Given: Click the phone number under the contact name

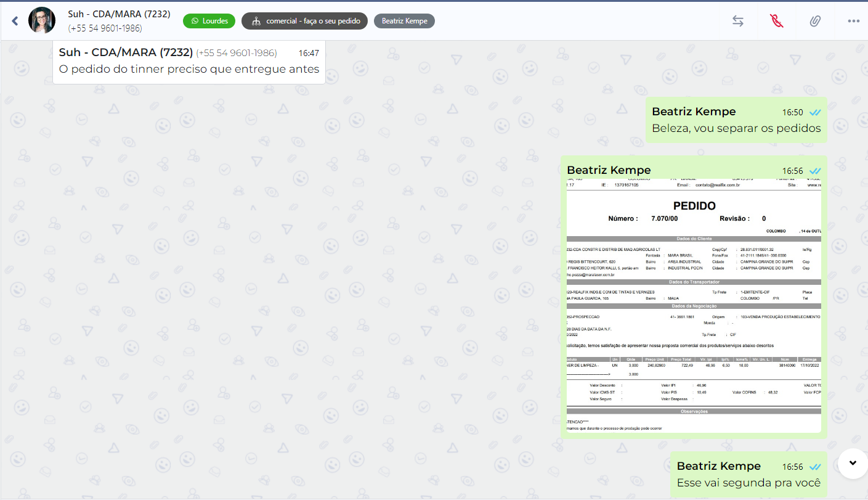Looking at the screenshot, I should click(x=105, y=28).
